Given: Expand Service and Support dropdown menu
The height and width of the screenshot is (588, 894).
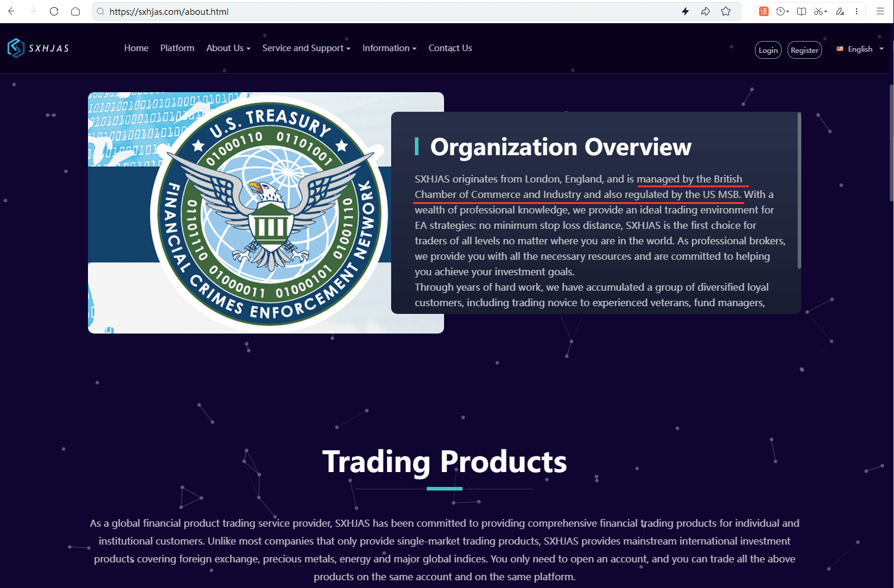Looking at the screenshot, I should pos(306,48).
